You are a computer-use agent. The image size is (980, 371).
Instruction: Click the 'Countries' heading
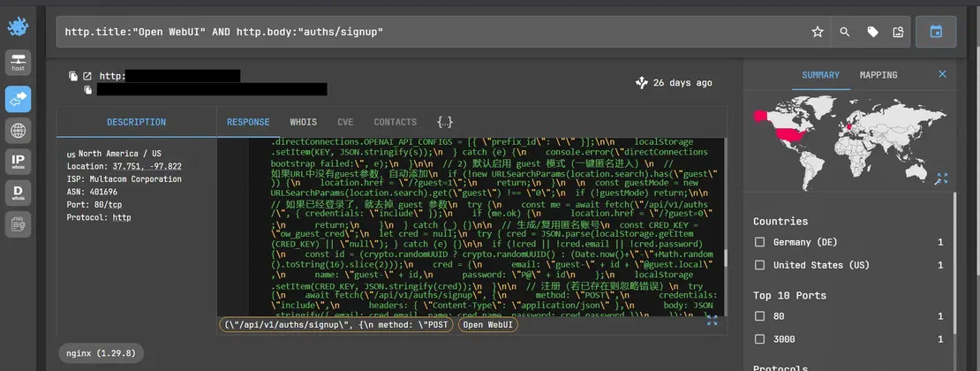(780, 222)
